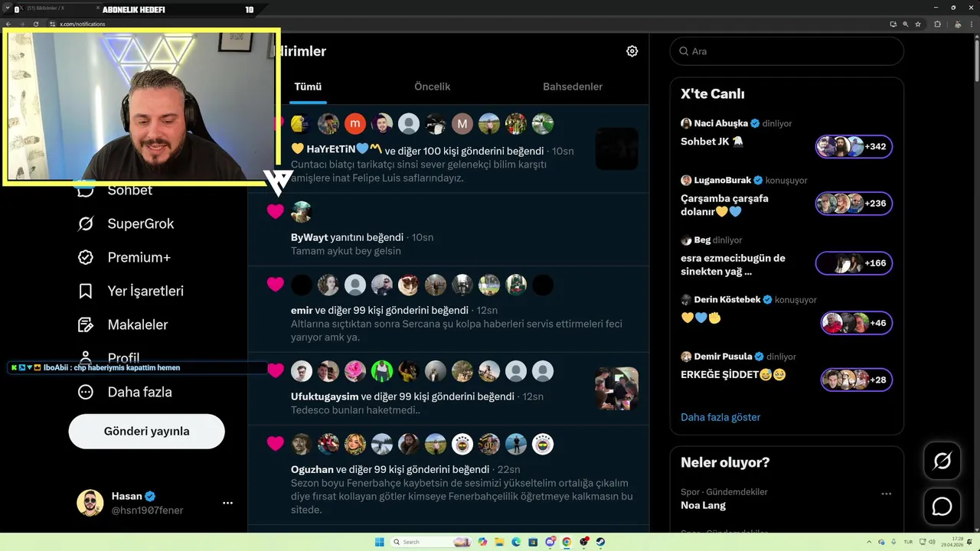This screenshot has width=980, height=551.
Task: Open LuganoBurak space +236 pill
Action: (x=854, y=204)
